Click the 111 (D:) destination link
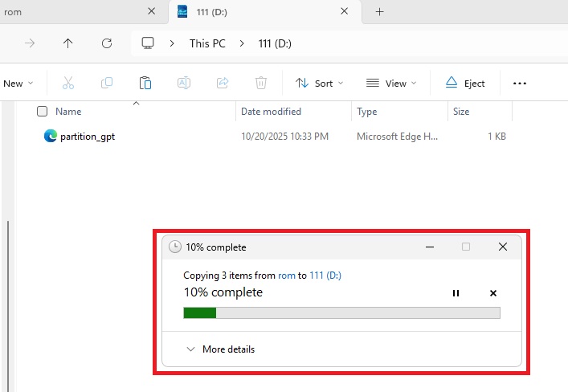Image resolution: width=568 pixels, height=392 pixels. (x=325, y=276)
